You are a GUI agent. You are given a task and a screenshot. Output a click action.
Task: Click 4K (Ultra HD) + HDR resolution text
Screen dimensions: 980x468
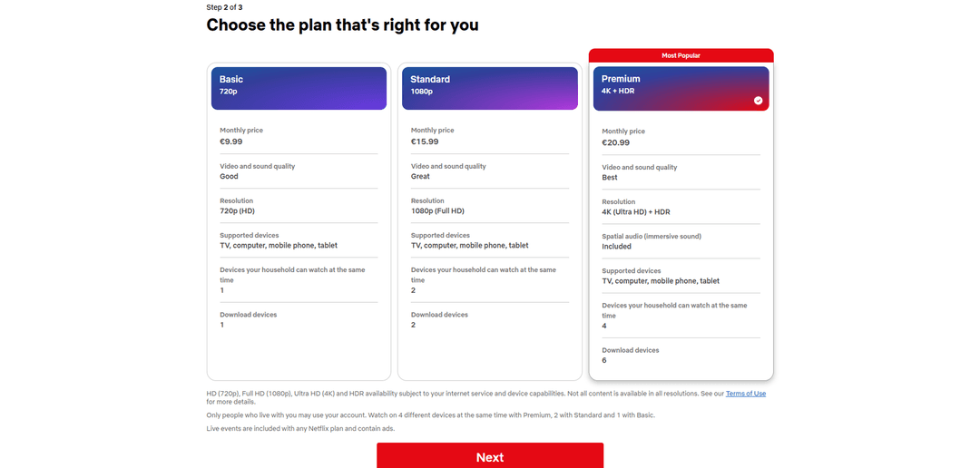(636, 211)
